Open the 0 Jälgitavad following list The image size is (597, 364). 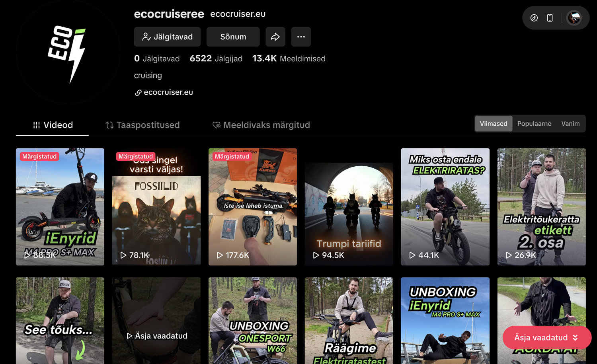[x=157, y=58]
